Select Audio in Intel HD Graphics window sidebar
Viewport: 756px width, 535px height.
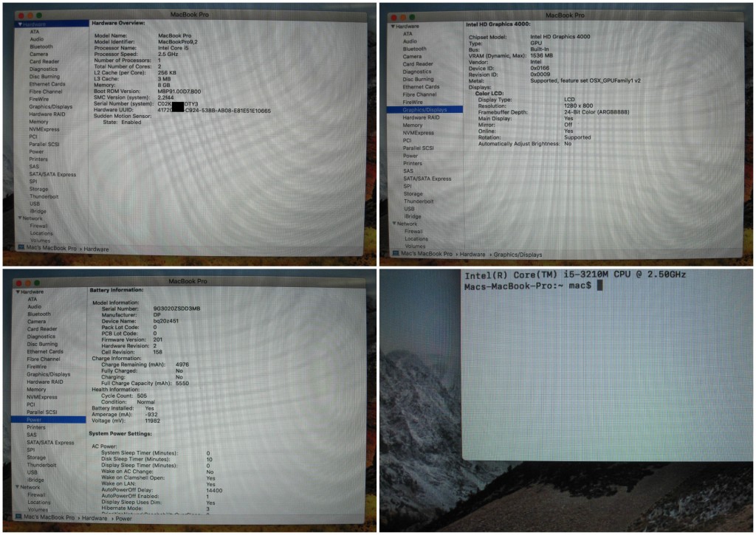click(410, 41)
